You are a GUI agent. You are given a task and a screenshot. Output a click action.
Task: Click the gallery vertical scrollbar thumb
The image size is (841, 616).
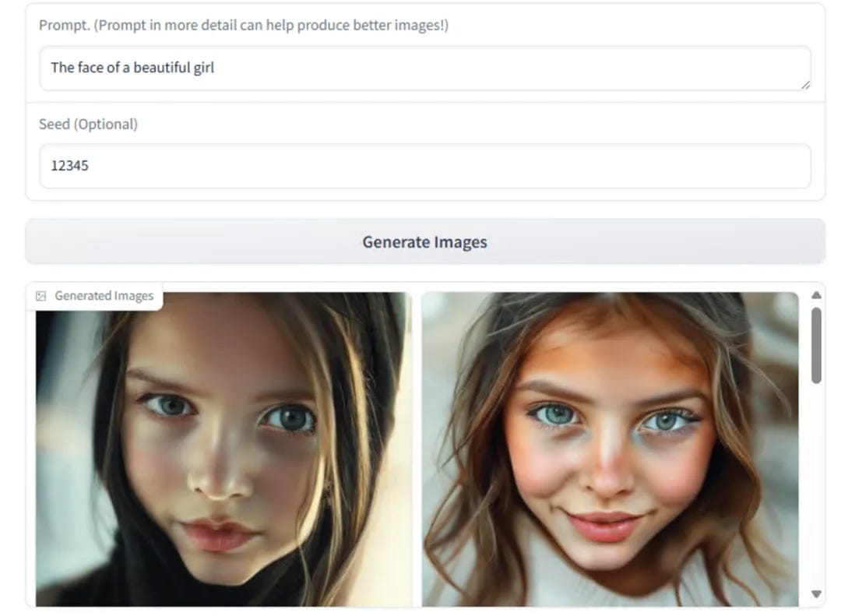(x=816, y=346)
